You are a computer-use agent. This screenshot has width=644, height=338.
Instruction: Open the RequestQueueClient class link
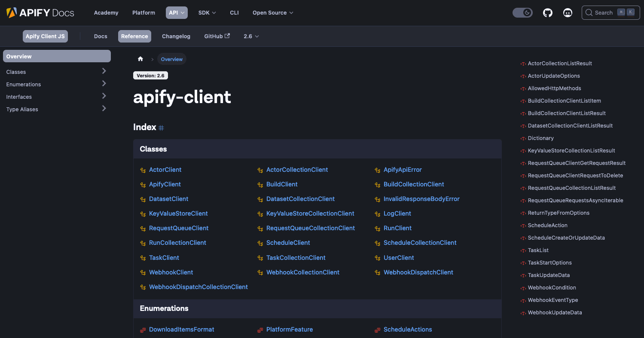coord(179,228)
